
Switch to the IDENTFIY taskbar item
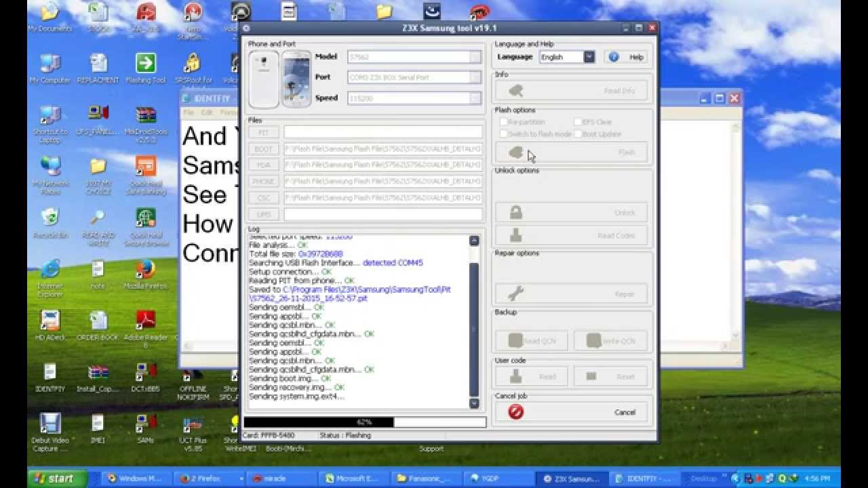pos(644,479)
